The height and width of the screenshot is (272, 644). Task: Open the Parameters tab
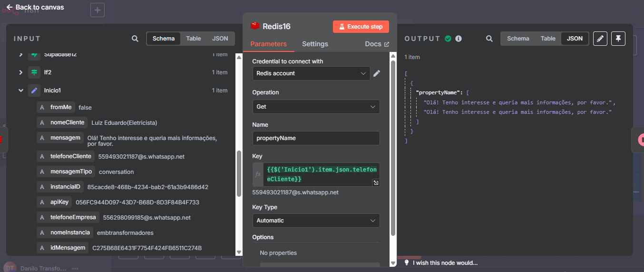(x=268, y=44)
